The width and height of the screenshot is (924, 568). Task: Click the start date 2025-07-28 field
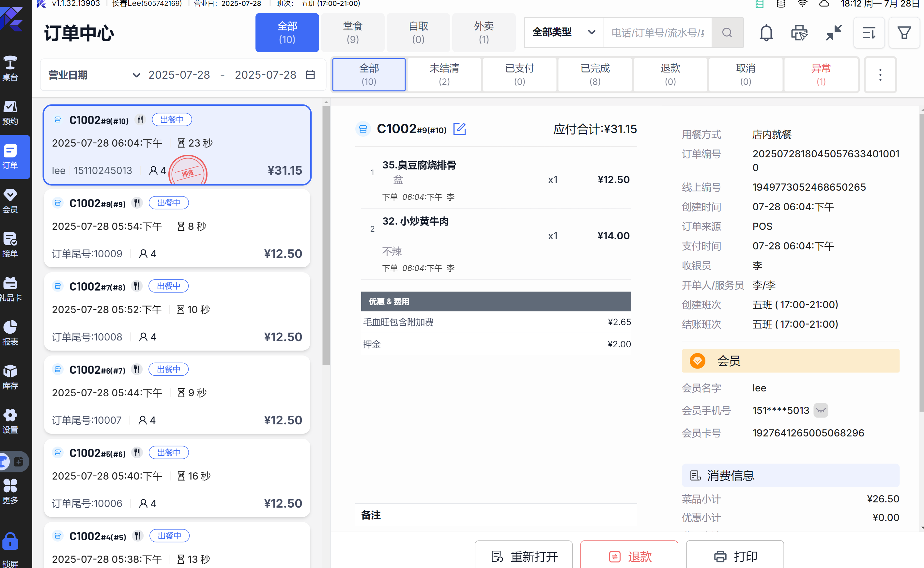click(x=179, y=75)
